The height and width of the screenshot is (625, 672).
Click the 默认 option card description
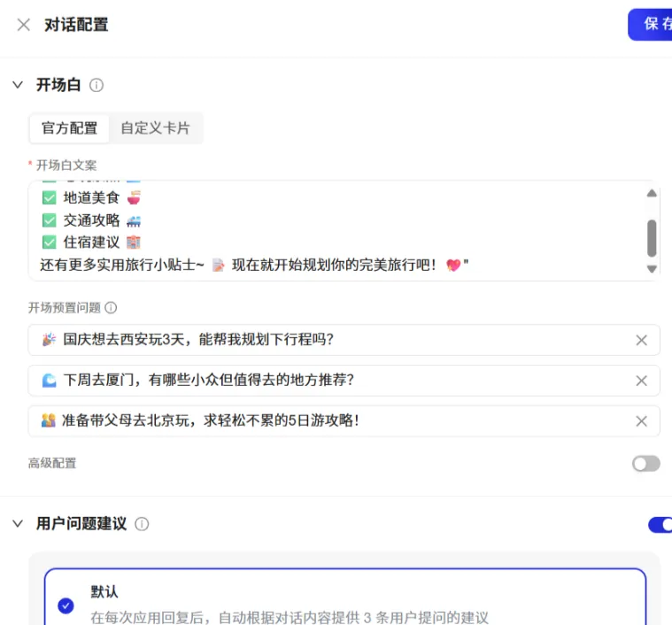pyautogui.click(x=290, y=618)
